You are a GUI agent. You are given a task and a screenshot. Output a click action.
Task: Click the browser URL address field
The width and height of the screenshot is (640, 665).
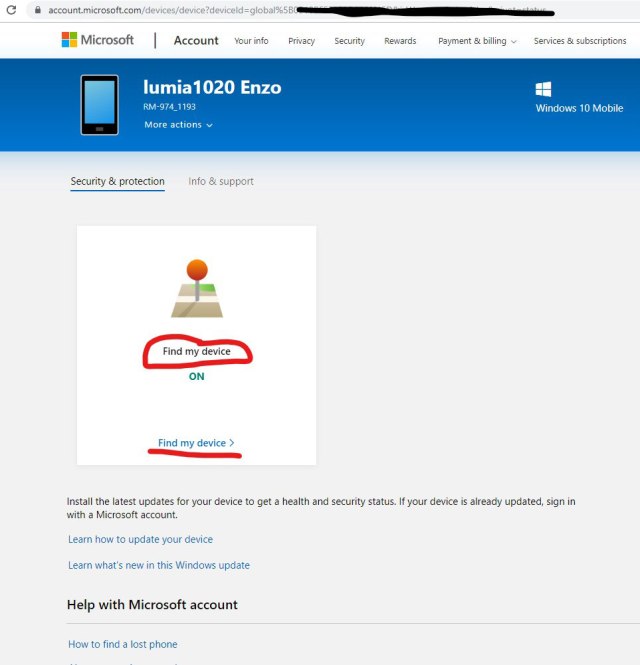pos(300,9)
